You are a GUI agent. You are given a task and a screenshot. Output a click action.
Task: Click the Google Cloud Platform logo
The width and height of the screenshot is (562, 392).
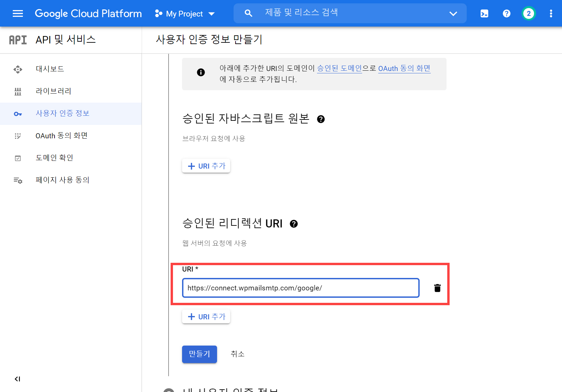pyautogui.click(x=88, y=13)
